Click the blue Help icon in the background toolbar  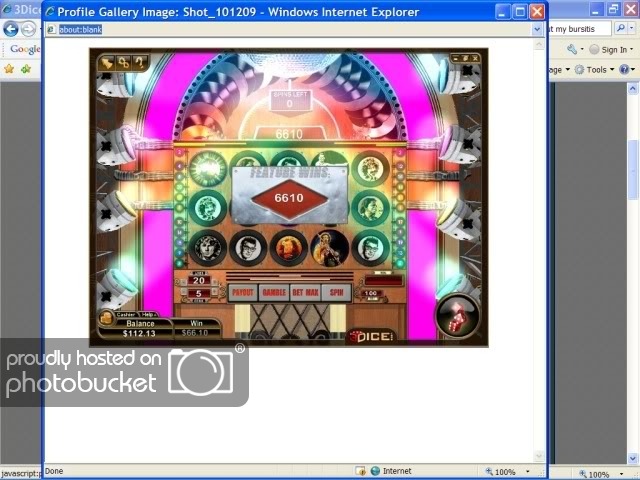coord(624,69)
